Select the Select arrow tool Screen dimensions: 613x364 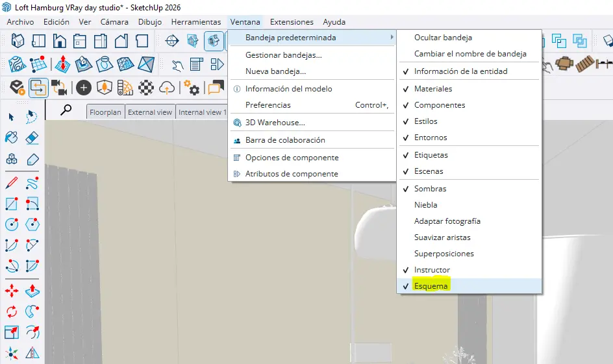[11, 117]
